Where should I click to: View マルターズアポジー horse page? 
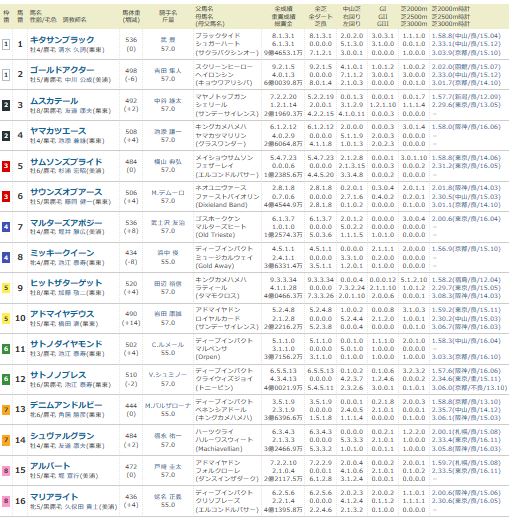66,223
